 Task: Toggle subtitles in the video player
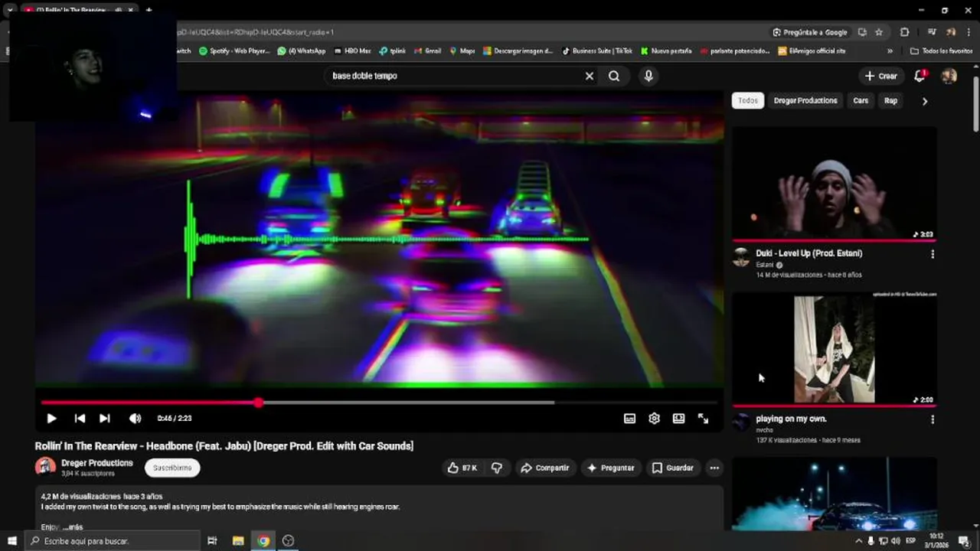pos(629,419)
